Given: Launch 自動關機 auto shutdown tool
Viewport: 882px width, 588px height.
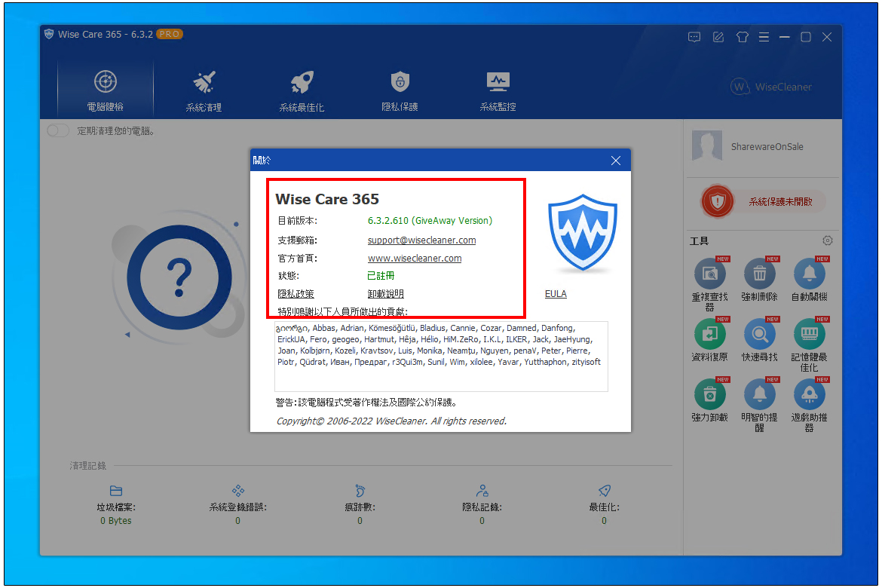Looking at the screenshot, I should pyautogui.click(x=810, y=280).
